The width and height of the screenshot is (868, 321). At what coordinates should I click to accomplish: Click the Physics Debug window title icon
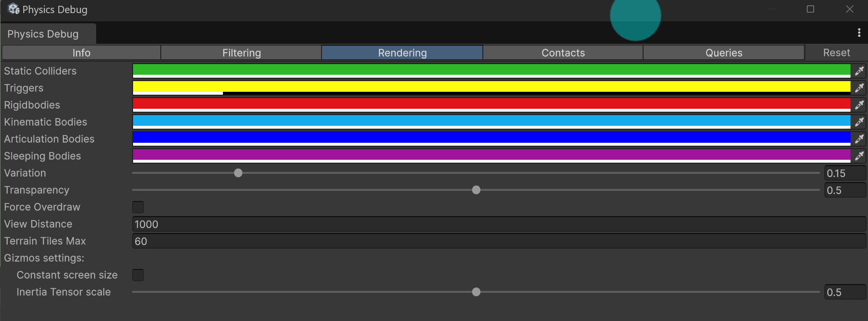click(x=14, y=9)
